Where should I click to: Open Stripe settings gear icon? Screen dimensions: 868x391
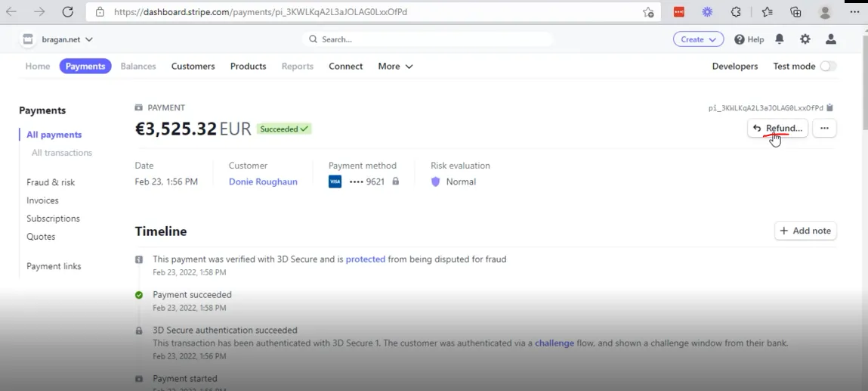pyautogui.click(x=805, y=39)
